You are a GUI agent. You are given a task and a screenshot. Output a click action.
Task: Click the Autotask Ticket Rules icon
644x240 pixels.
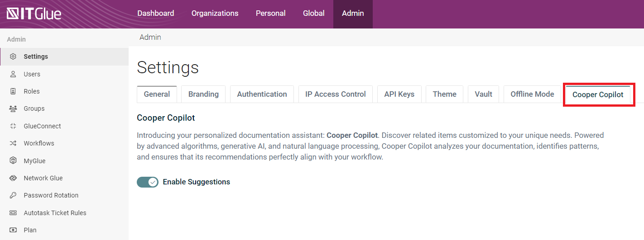point(13,213)
